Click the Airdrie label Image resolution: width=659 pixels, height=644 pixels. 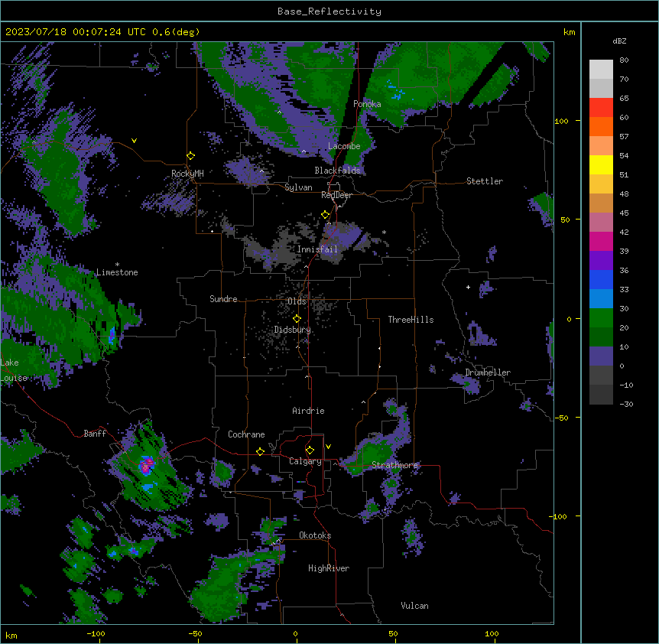[309, 411]
